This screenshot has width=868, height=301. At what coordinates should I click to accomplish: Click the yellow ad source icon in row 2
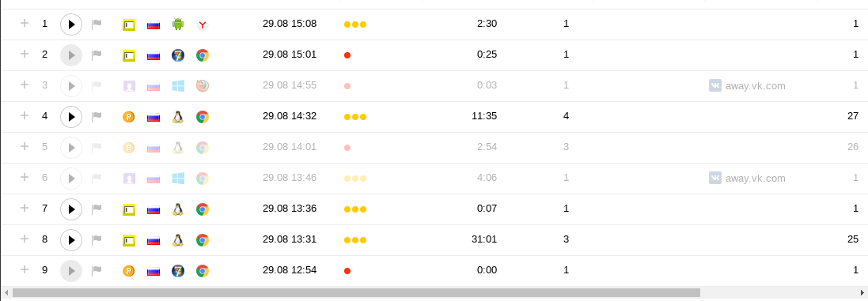coord(129,55)
